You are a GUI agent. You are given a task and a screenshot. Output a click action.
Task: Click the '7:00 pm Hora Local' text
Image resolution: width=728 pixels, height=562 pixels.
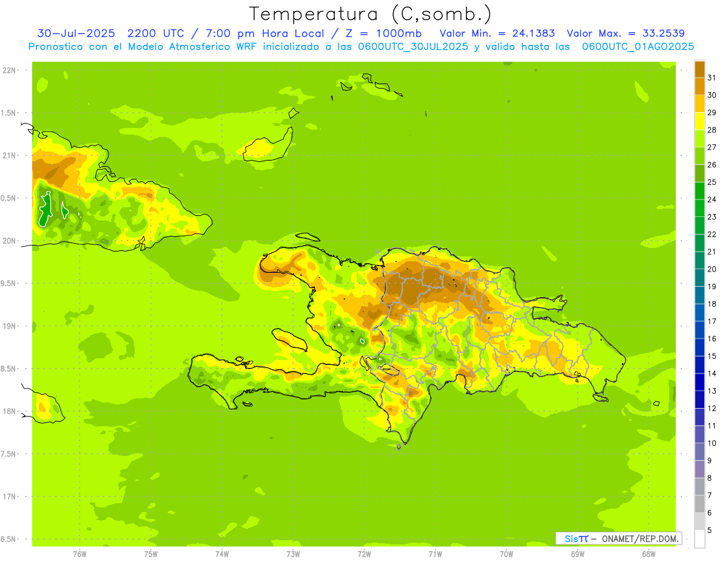tap(266, 33)
